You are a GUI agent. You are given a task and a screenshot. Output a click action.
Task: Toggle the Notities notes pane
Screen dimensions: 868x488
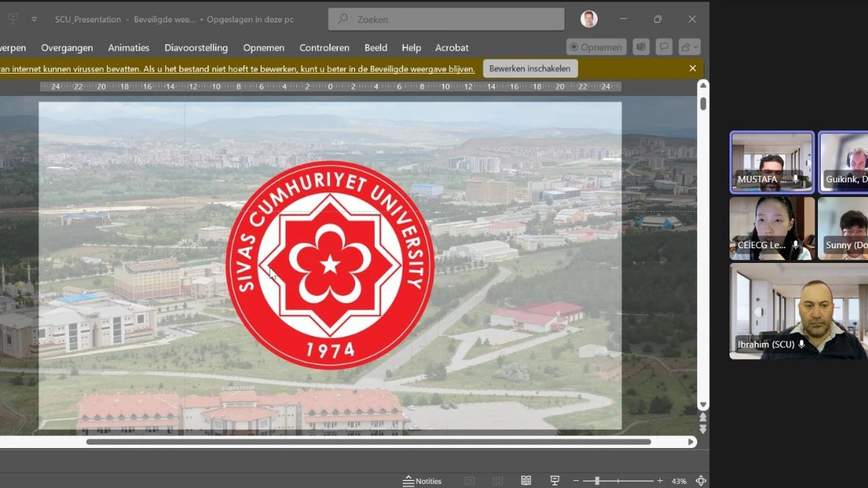coord(422,481)
